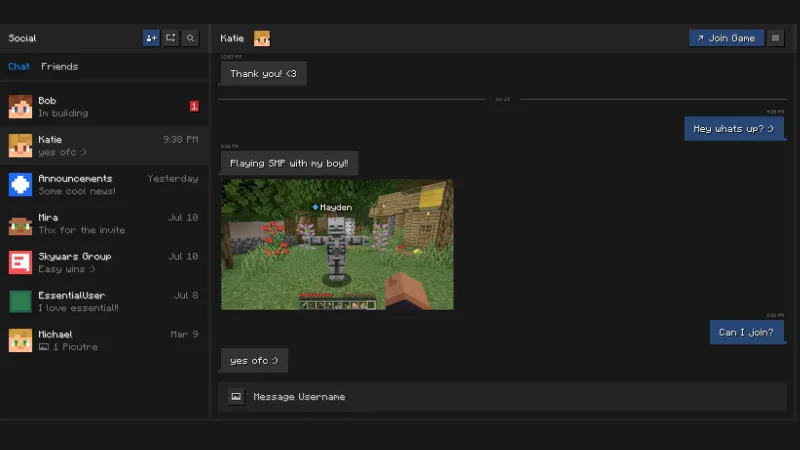Open Bob's chat conversation
The height and width of the screenshot is (450, 800).
[104, 107]
